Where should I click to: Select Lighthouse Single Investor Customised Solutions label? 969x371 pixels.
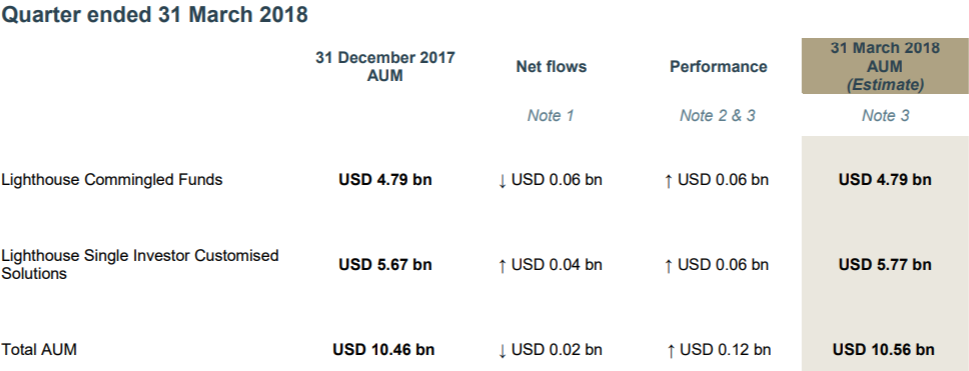pyautogui.click(x=140, y=265)
